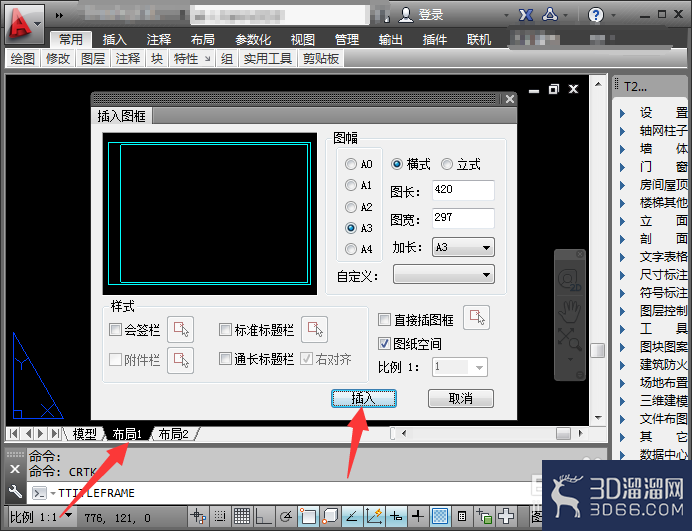Open the 实用工具 ribbon panel
The width and height of the screenshot is (692, 531).
pos(268,58)
